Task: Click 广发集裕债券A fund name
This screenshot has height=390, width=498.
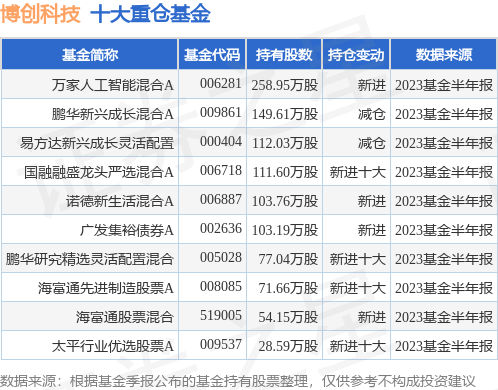Action: 127,230
